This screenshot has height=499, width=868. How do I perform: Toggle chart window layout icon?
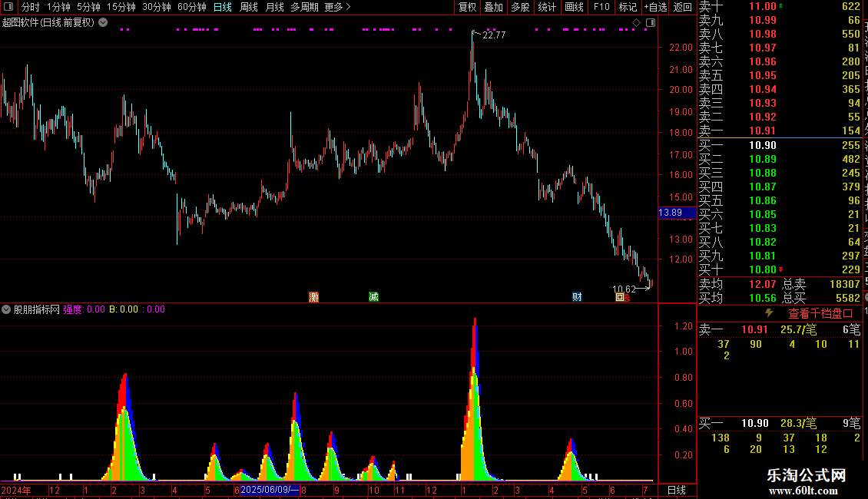click(651, 23)
